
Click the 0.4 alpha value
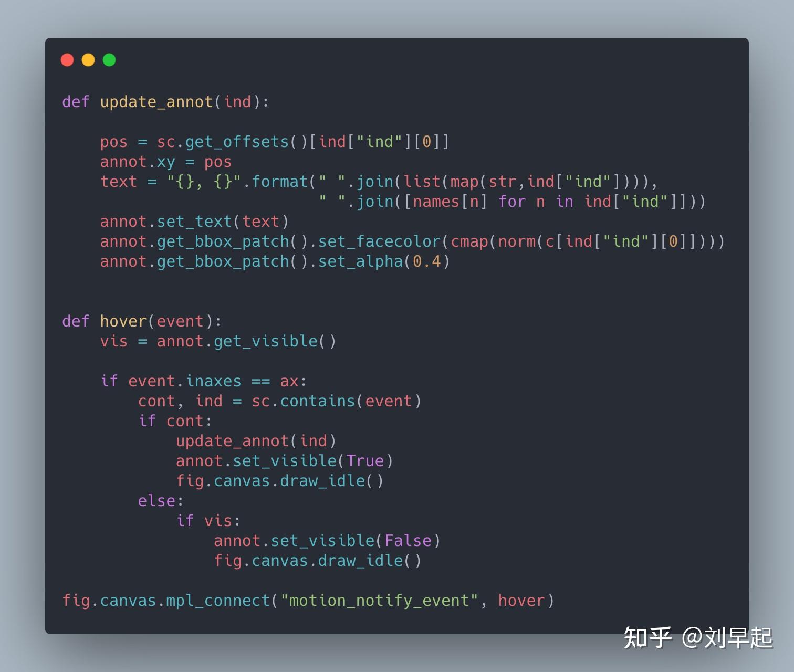point(426,261)
